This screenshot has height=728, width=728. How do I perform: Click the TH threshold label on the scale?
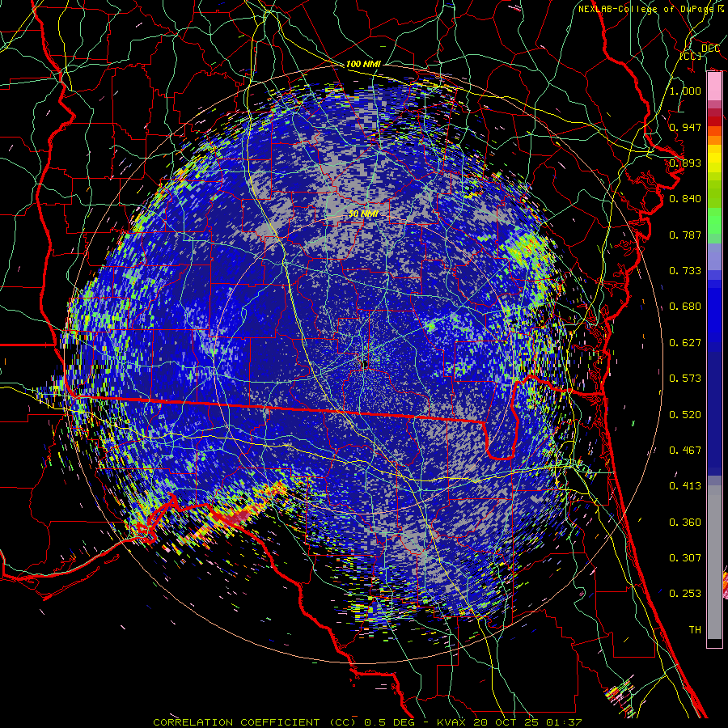pyautogui.click(x=695, y=630)
